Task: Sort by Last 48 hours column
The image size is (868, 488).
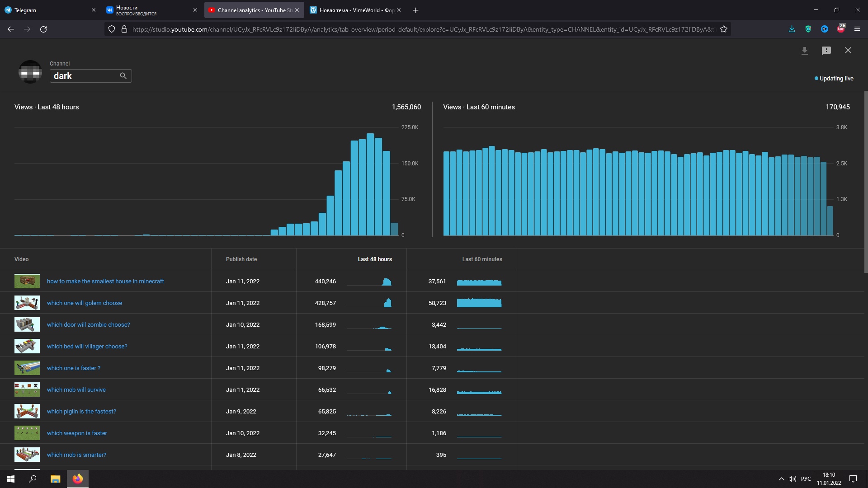Action: pyautogui.click(x=374, y=259)
